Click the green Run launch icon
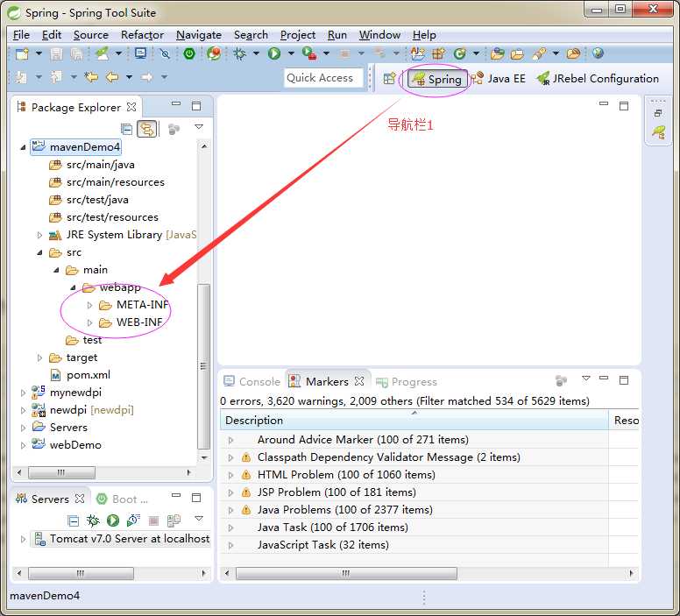This screenshot has height=616, width=680. pos(273,53)
